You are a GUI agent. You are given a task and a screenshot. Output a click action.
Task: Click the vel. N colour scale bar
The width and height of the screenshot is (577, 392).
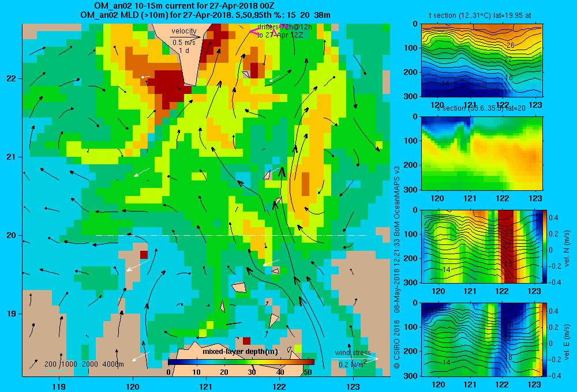545,246
